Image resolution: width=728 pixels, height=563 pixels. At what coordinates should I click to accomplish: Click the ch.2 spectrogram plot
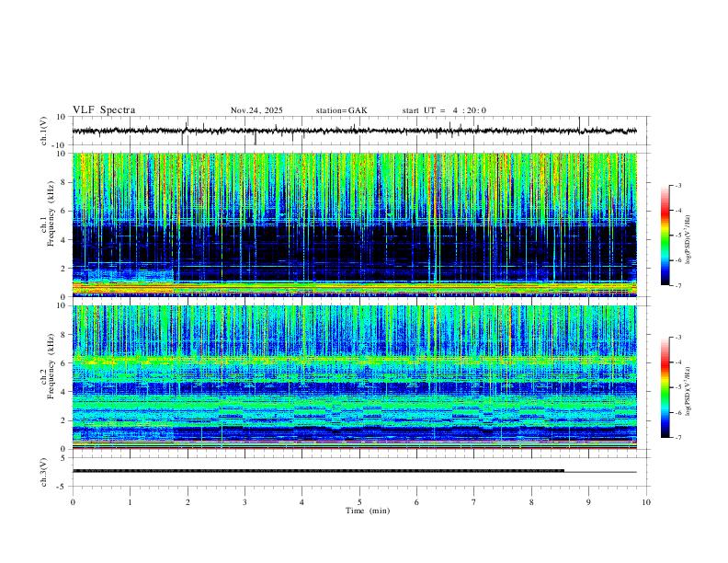354,377
